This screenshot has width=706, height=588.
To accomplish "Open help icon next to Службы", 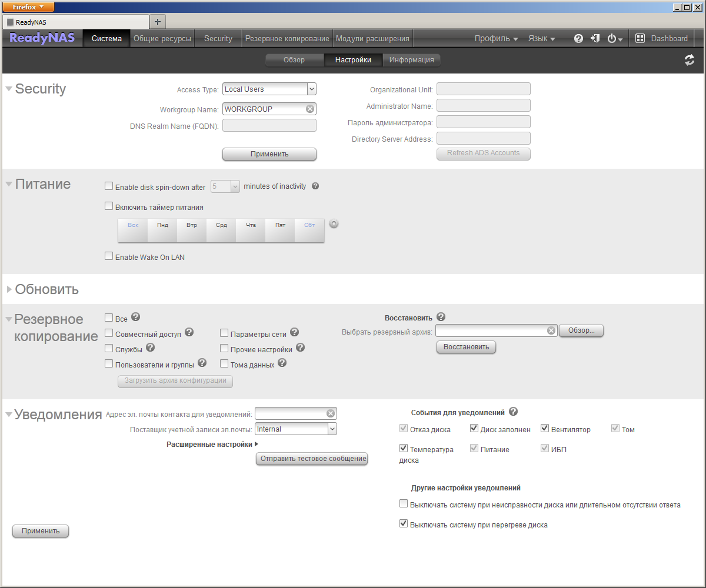I will pyautogui.click(x=150, y=347).
